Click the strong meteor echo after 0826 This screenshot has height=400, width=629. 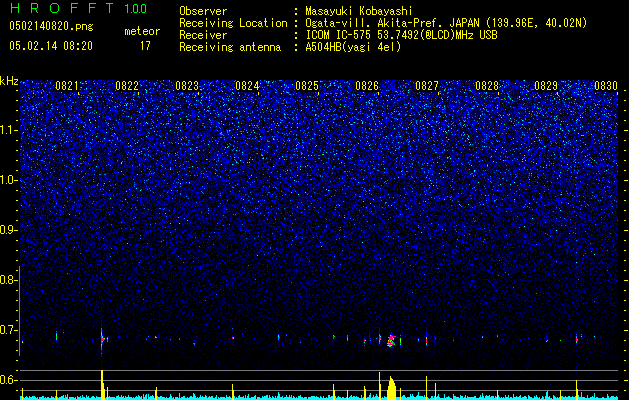[392, 341]
